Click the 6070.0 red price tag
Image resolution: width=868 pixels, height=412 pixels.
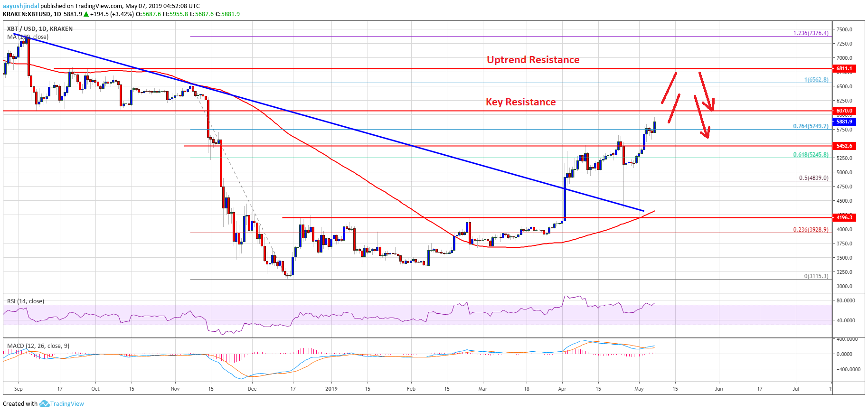[x=844, y=111]
